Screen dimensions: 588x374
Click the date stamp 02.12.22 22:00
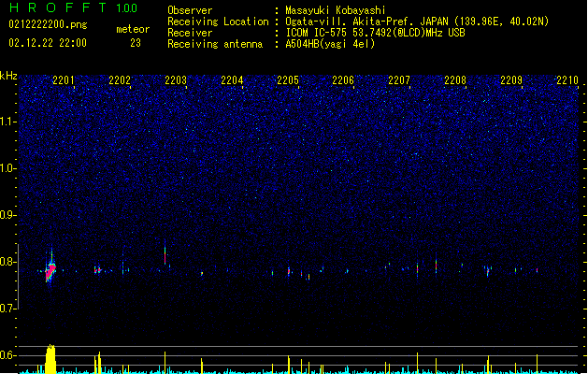pos(48,43)
